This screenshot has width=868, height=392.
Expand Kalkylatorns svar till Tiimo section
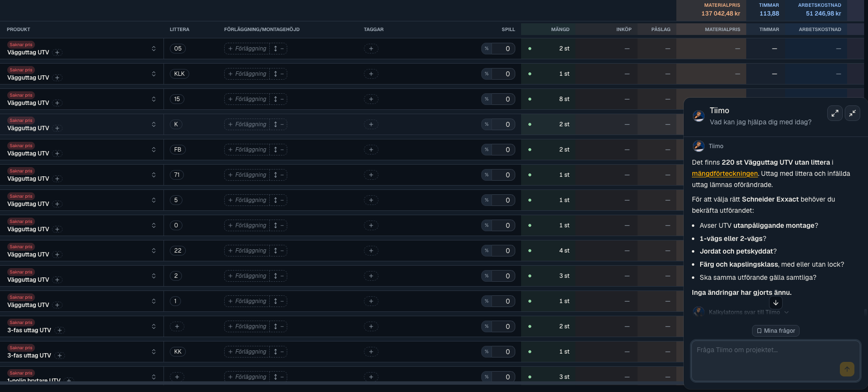[x=749, y=312]
